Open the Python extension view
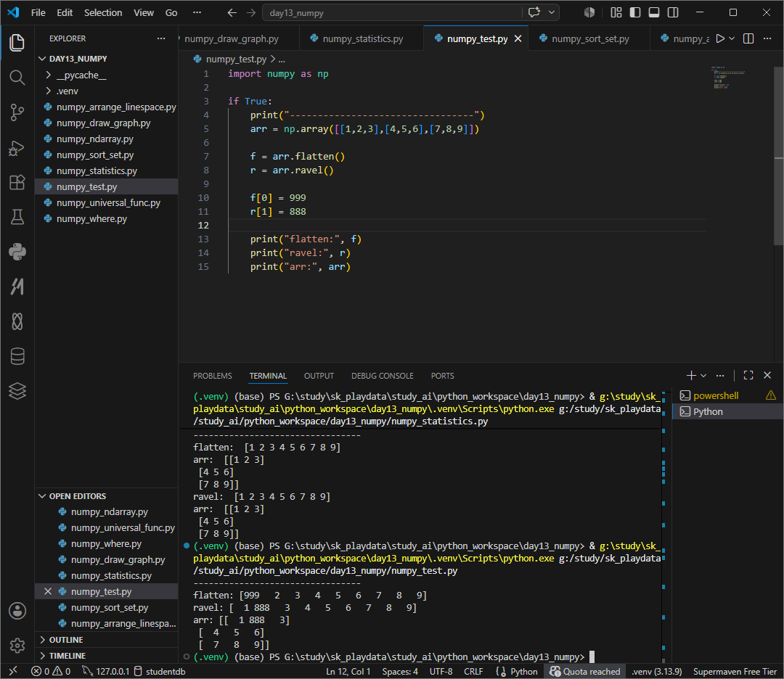784x679 pixels. [x=17, y=252]
